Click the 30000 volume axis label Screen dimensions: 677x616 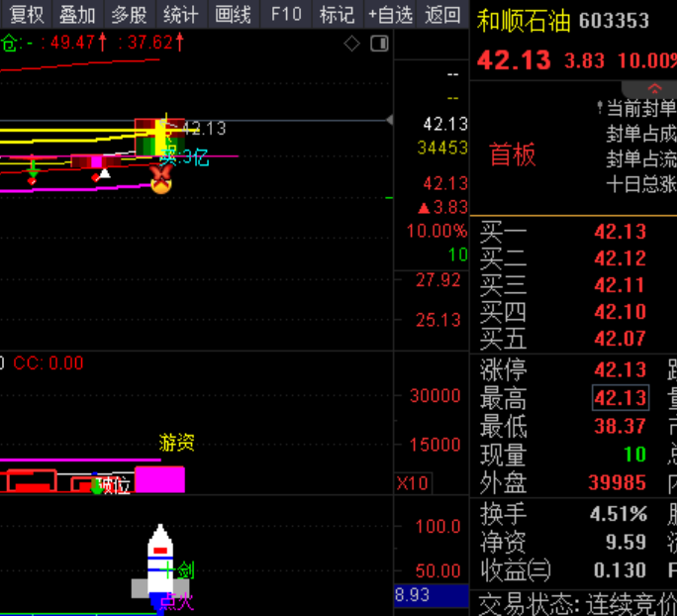click(435, 396)
